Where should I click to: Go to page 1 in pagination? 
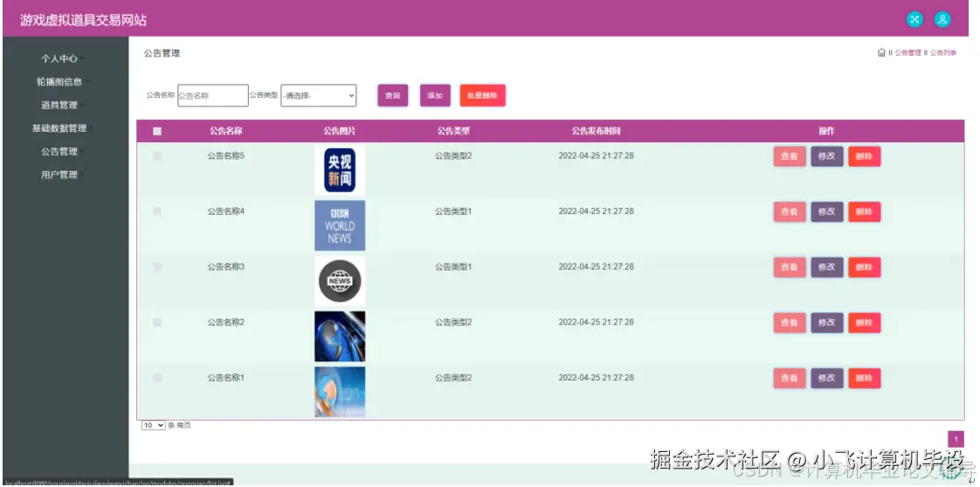pyautogui.click(x=956, y=439)
